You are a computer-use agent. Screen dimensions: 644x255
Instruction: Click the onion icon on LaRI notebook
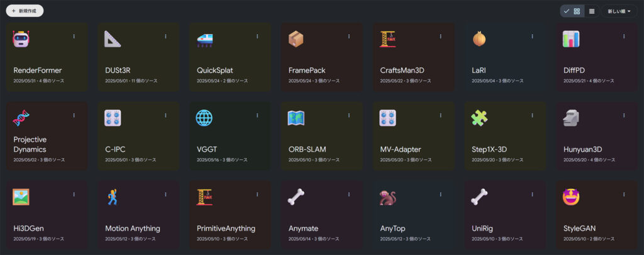479,39
